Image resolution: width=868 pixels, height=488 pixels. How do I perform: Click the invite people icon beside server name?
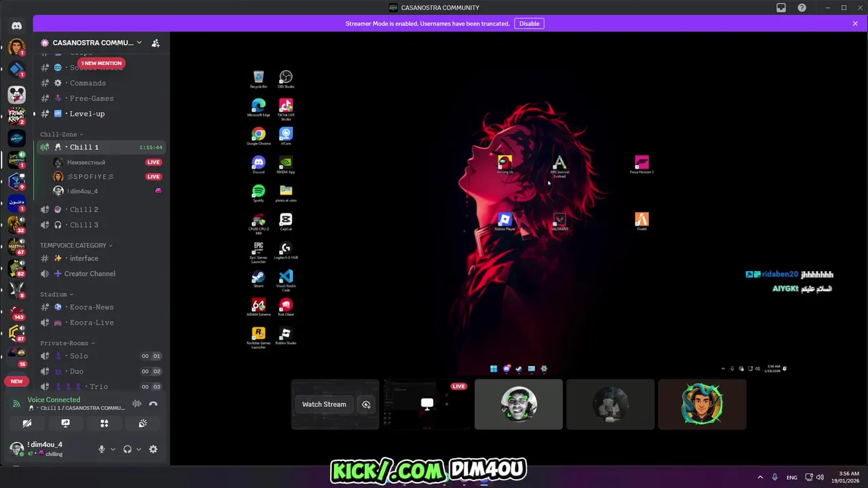tap(155, 43)
